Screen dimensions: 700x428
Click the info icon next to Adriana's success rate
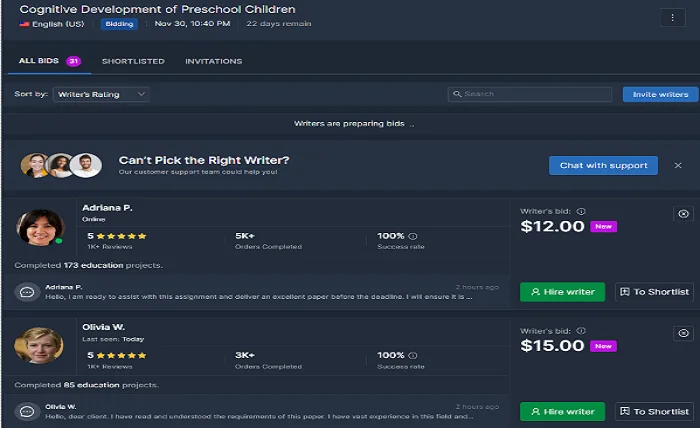click(x=413, y=236)
